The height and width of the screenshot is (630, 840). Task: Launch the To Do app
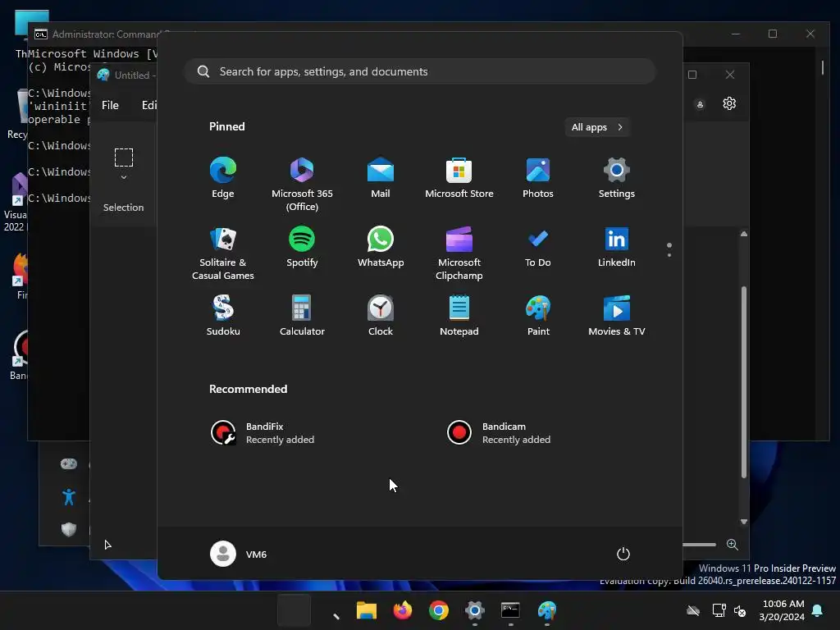(x=538, y=247)
